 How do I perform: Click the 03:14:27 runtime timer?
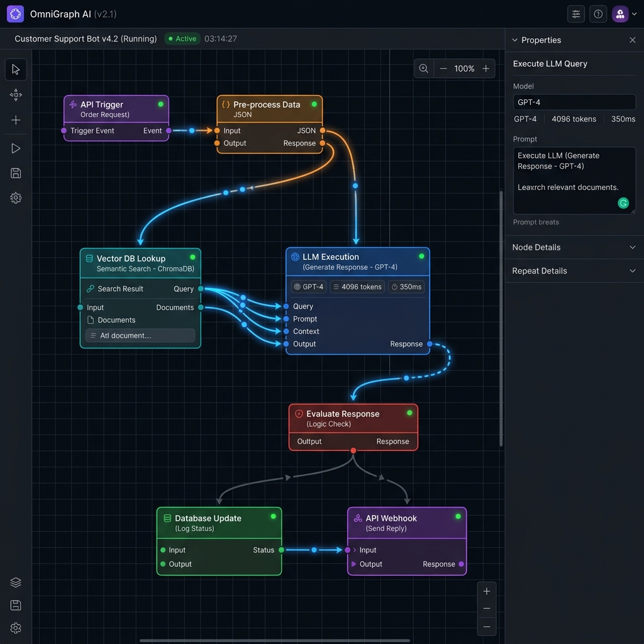click(221, 38)
